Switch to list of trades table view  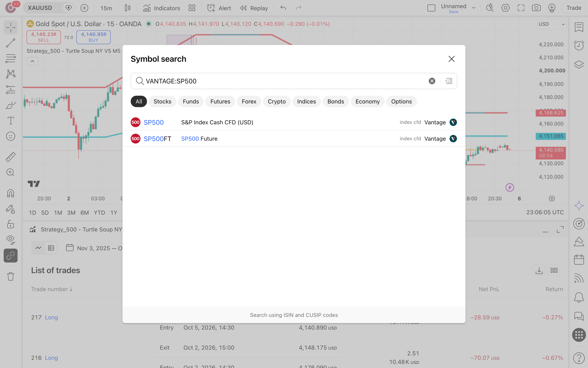[x=51, y=248]
